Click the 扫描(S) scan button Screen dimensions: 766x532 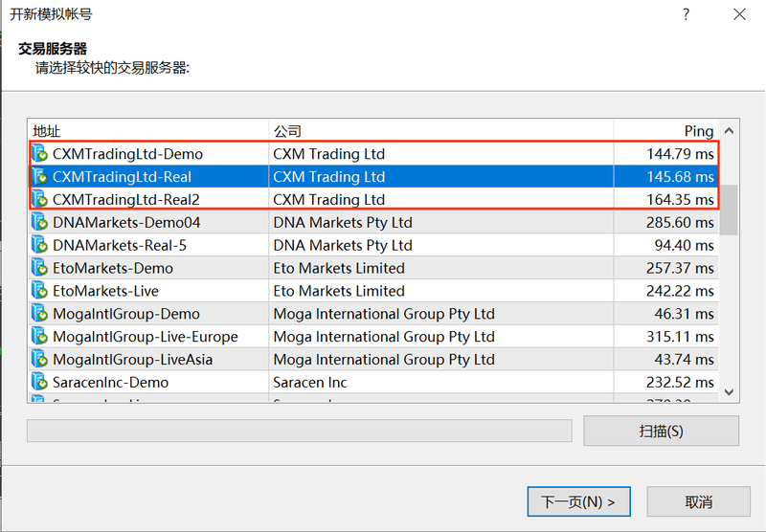[661, 431]
